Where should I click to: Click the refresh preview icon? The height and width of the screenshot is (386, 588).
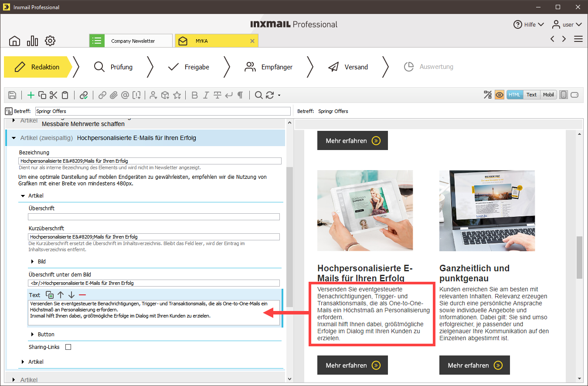(270, 95)
